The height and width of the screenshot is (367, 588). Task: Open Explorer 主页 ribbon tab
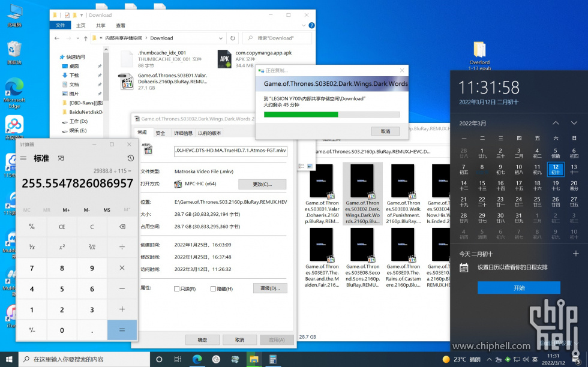(80, 26)
